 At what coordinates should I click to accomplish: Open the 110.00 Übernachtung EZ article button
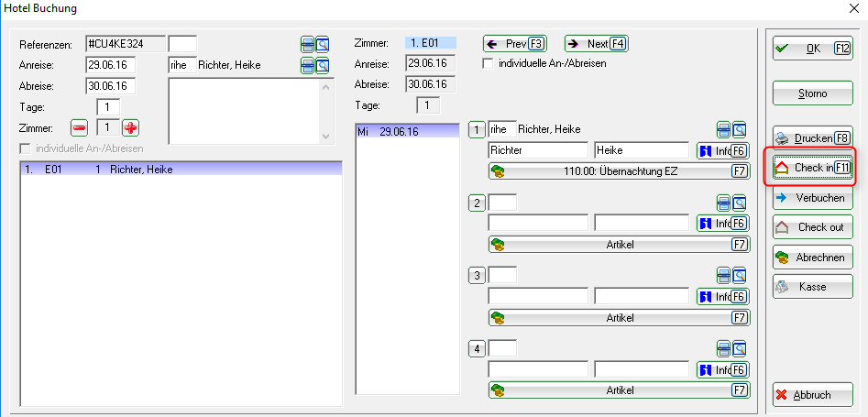coord(619,171)
